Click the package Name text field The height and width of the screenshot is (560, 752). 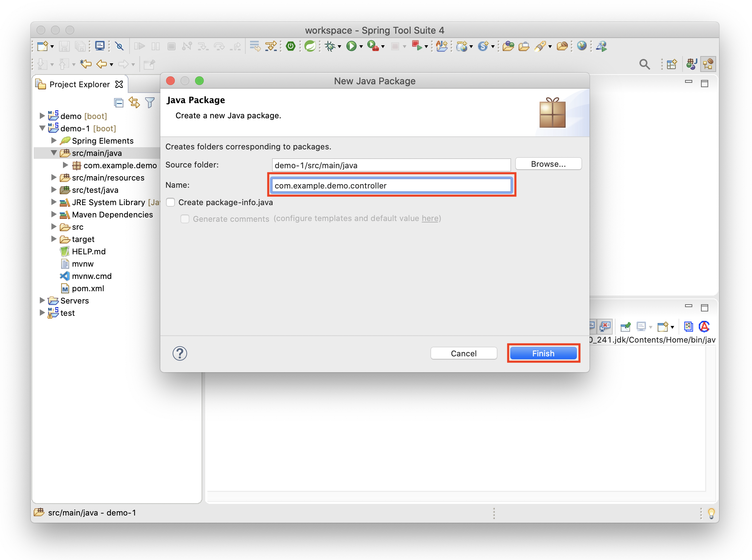pos(391,186)
